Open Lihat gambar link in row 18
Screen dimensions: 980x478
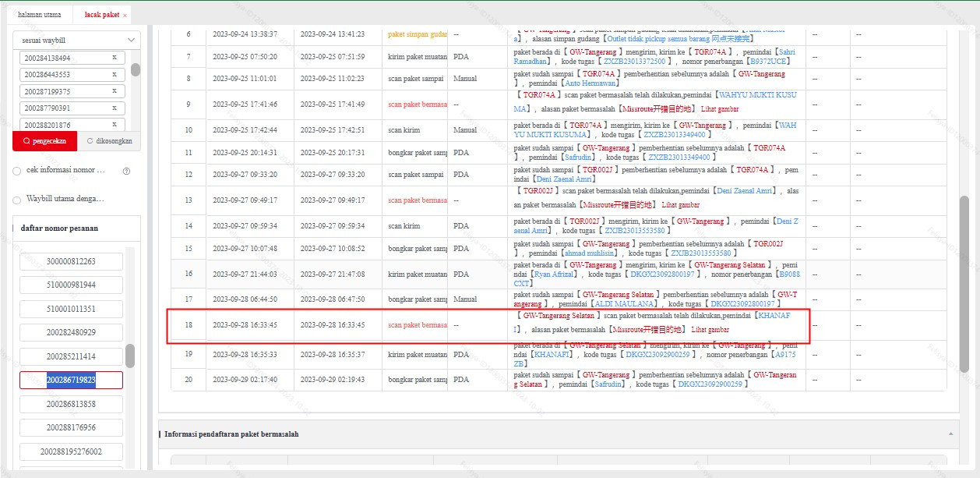(710, 330)
